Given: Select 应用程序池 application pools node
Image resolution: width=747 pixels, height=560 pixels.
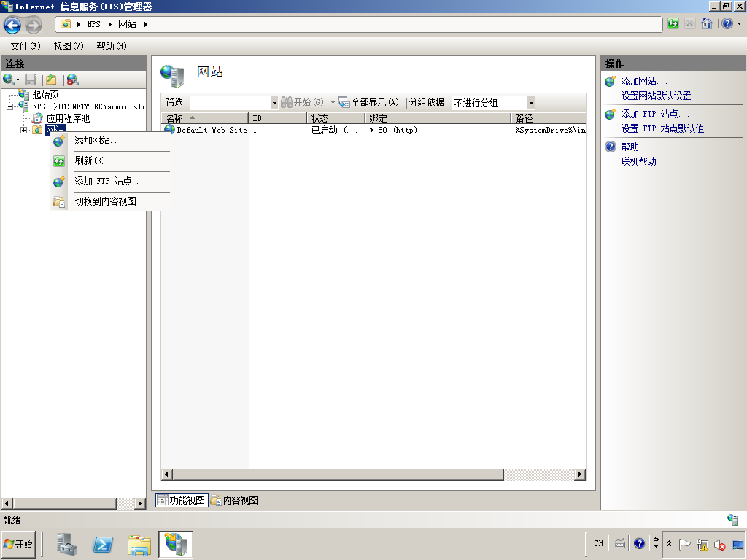Looking at the screenshot, I should pos(68,118).
